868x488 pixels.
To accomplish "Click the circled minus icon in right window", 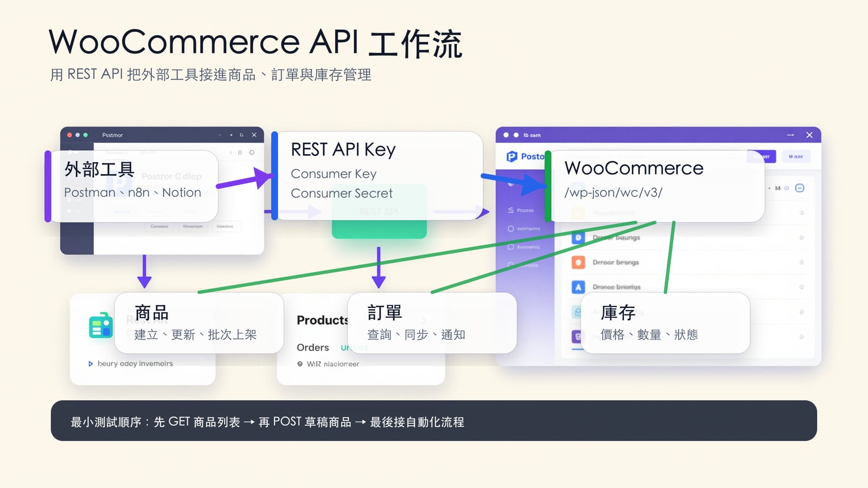I will [x=800, y=188].
